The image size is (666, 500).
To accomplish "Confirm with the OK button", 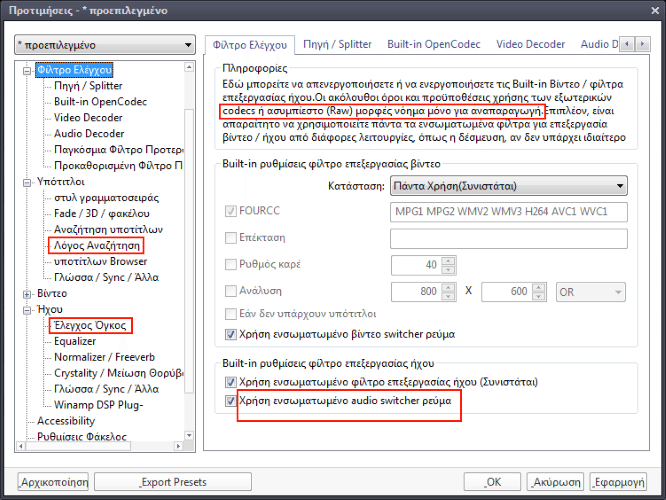I will click(x=492, y=482).
